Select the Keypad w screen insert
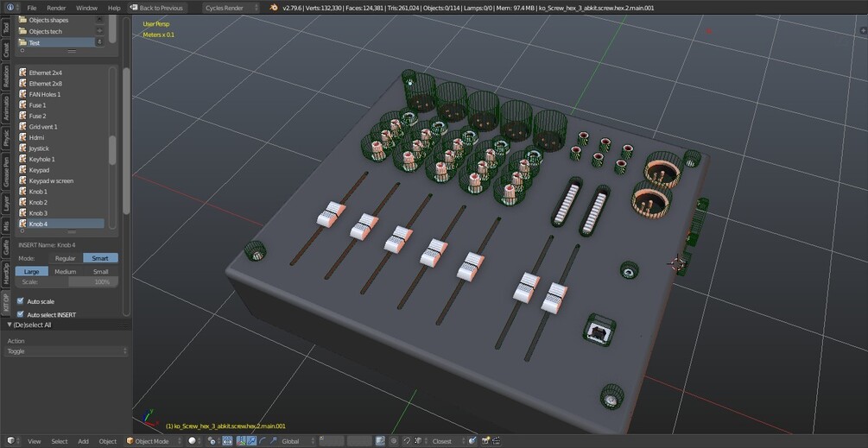Image resolution: width=868 pixels, height=448 pixels. tap(61, 181)
